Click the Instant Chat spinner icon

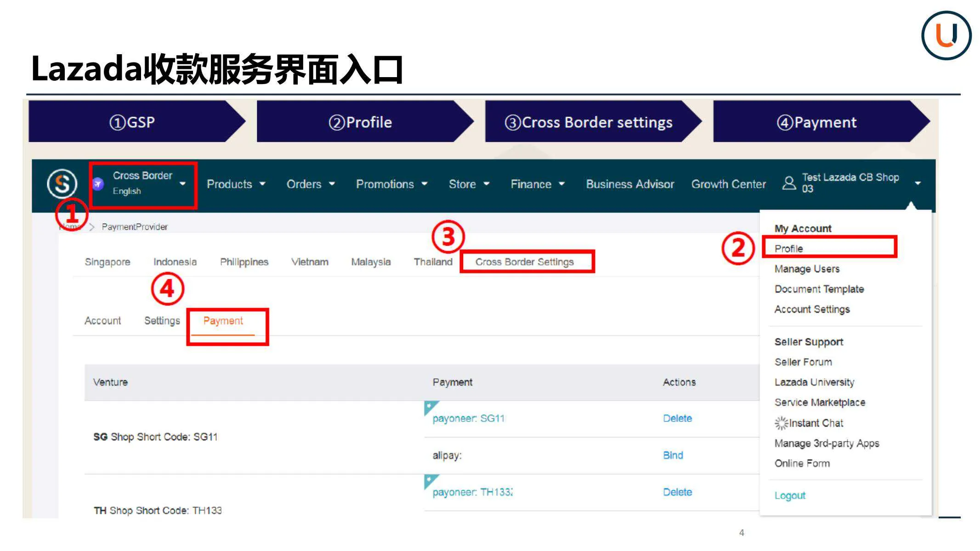pos(782,423)
